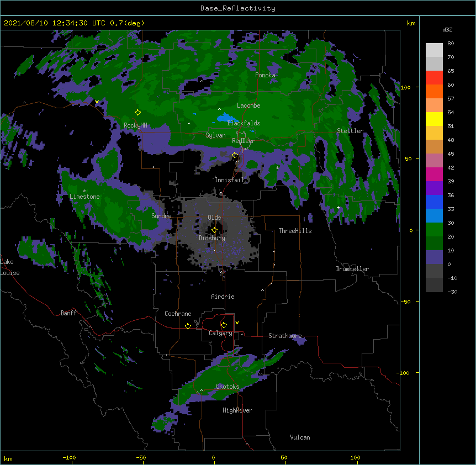The width and height of the screenshot is (476, 465).
Task: Click the Cochrane label
Action: [x=178, y=314]
